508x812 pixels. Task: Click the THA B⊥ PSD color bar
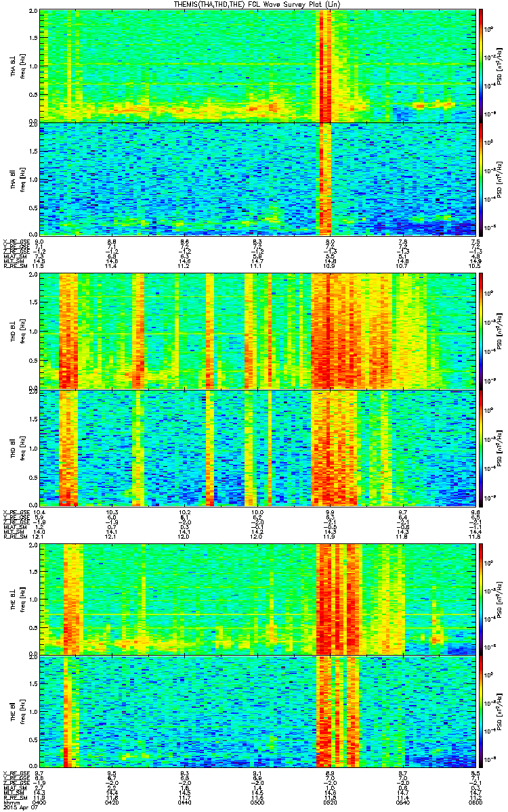point(482,65)
